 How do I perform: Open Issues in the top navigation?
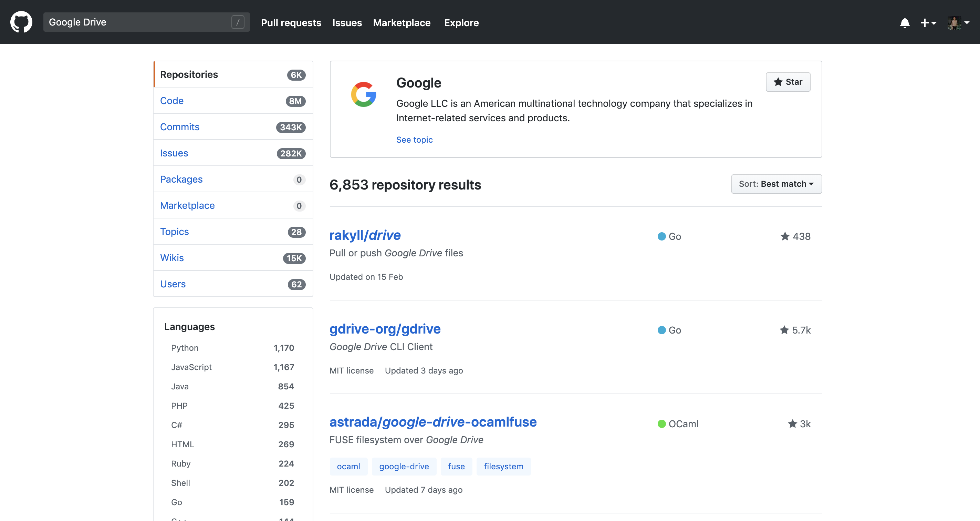click(347, 23)
